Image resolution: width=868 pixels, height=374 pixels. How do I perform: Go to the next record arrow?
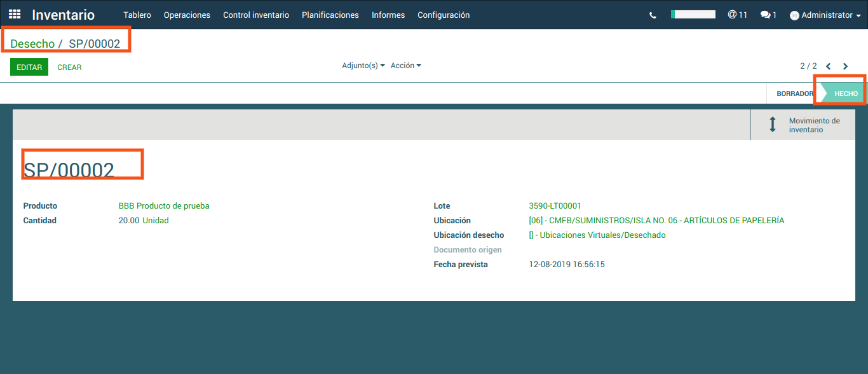845,66
